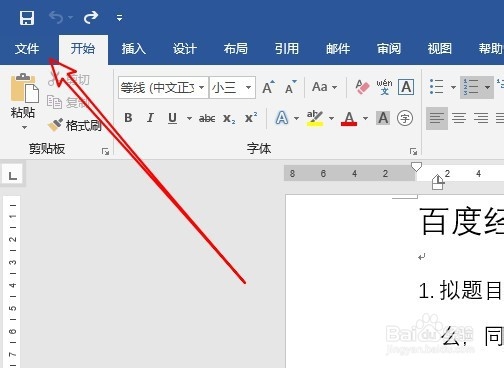Click the Undo arrow in quick access toolbar
This screenshot has height=368, width=504.
click(x=56, y=17)
